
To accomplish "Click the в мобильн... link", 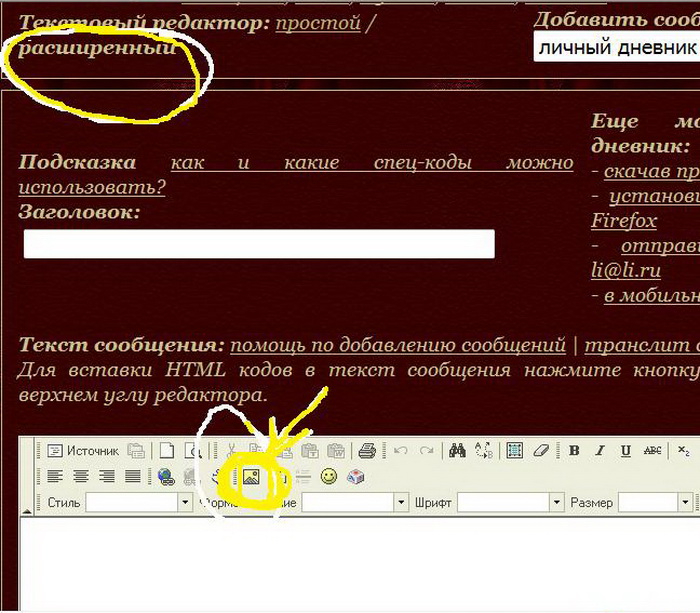I will [x=652, y=296].
